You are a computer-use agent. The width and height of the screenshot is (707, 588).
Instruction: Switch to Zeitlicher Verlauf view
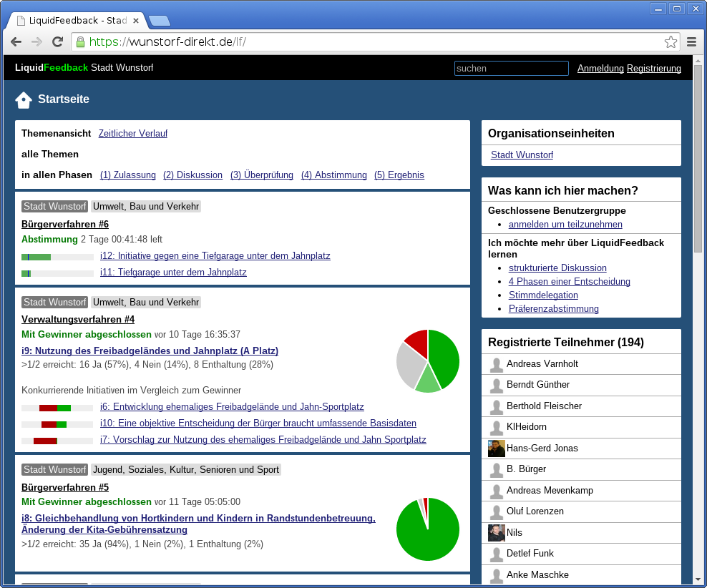(132, 133)
